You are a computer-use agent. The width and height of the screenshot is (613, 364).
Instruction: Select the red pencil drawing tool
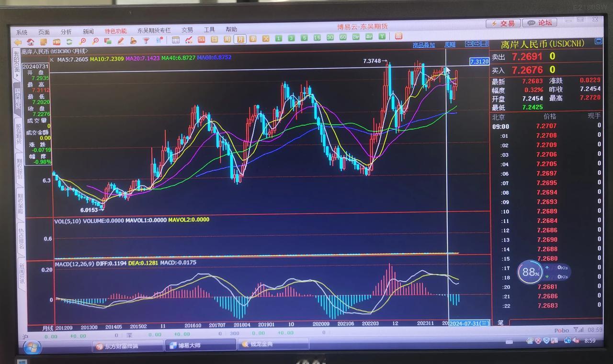pos(121,41)
